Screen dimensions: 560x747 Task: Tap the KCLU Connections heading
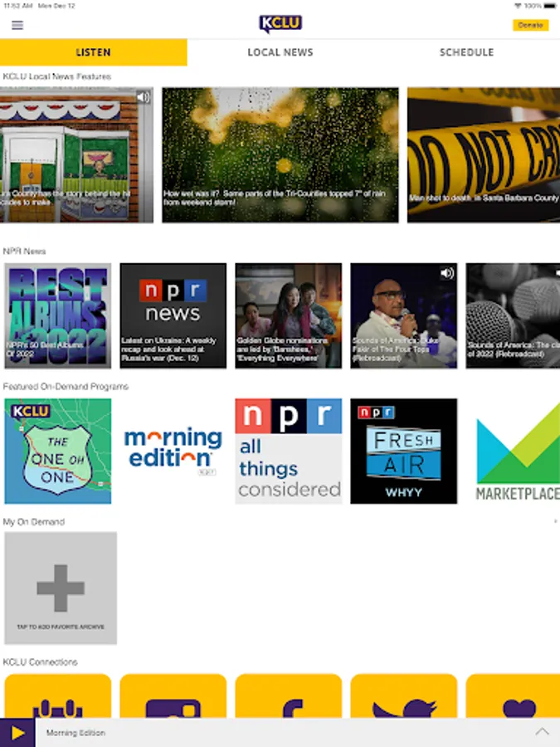point(40,662)
